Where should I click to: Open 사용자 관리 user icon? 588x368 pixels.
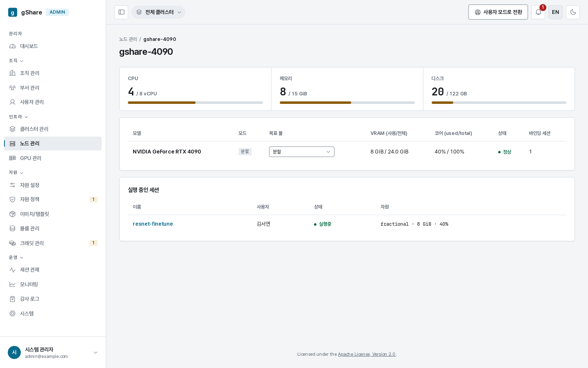(13, 102)
